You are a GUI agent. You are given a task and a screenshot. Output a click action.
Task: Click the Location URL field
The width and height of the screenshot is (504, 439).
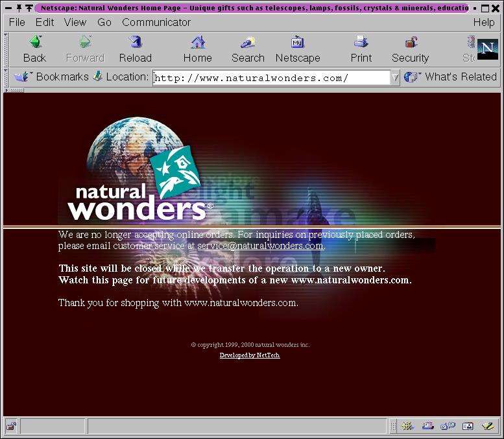[271, 78]
